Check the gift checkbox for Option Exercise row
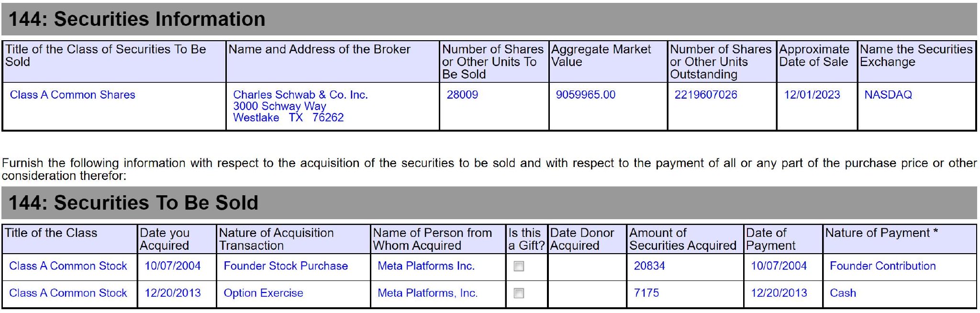The width and height of the screenshot is (980, 313). [519, 293]
